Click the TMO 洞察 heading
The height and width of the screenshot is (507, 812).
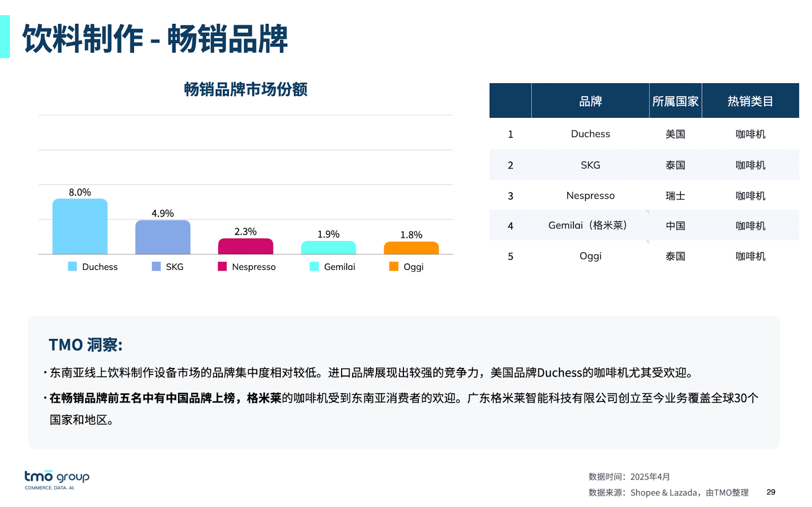pos(85,345)
